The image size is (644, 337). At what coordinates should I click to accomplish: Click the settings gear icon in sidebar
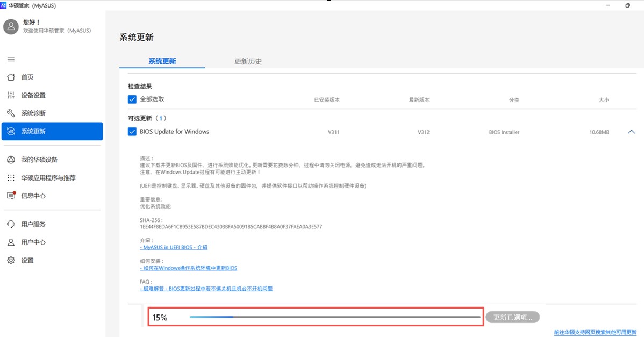click(x=11, y=261)
